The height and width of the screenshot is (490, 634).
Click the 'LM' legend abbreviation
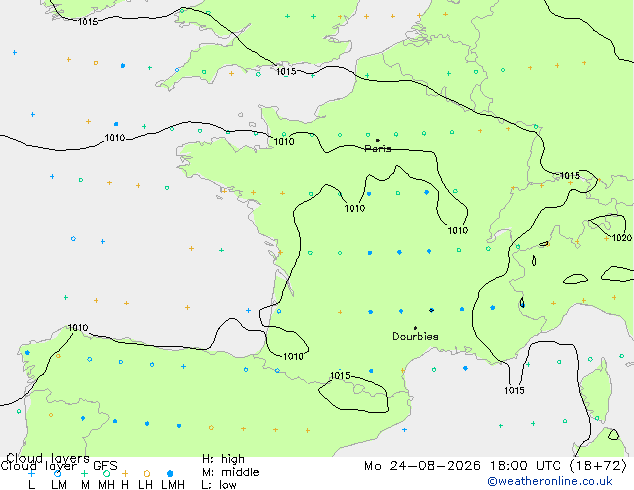tap(59, 484)
